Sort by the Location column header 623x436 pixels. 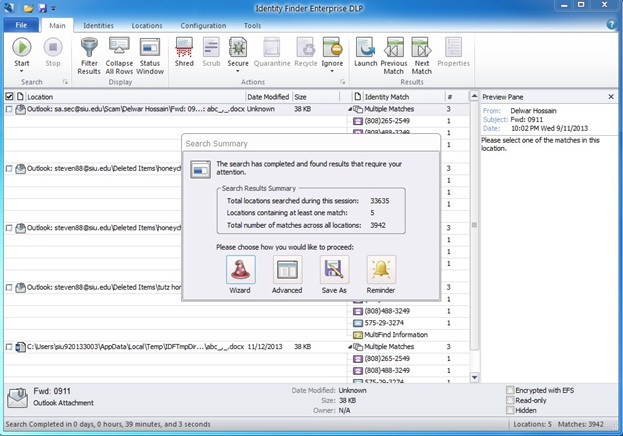135,97
